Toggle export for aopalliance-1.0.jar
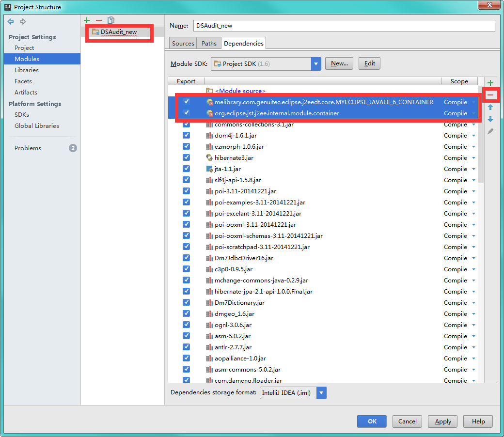Viewport: 504px width, 437px height. coord(187,358)
